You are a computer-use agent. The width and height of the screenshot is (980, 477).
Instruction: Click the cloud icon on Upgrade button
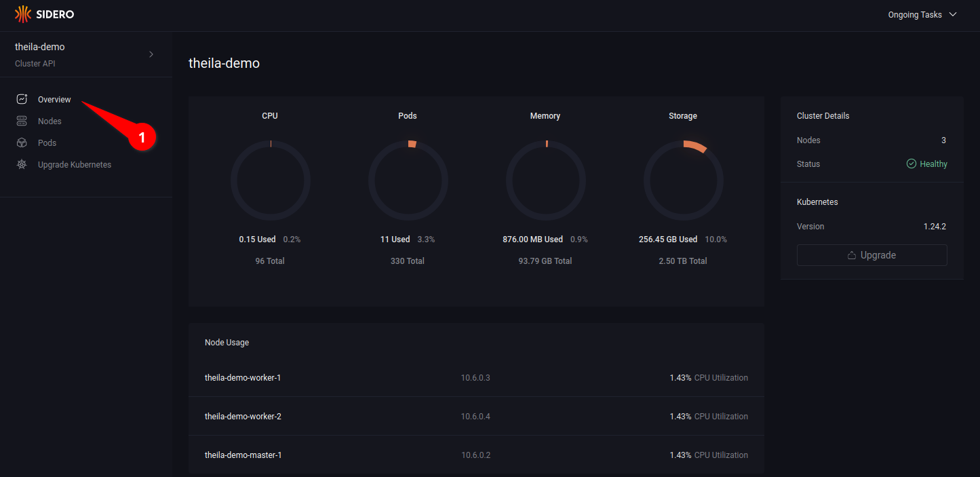(852, 255)
